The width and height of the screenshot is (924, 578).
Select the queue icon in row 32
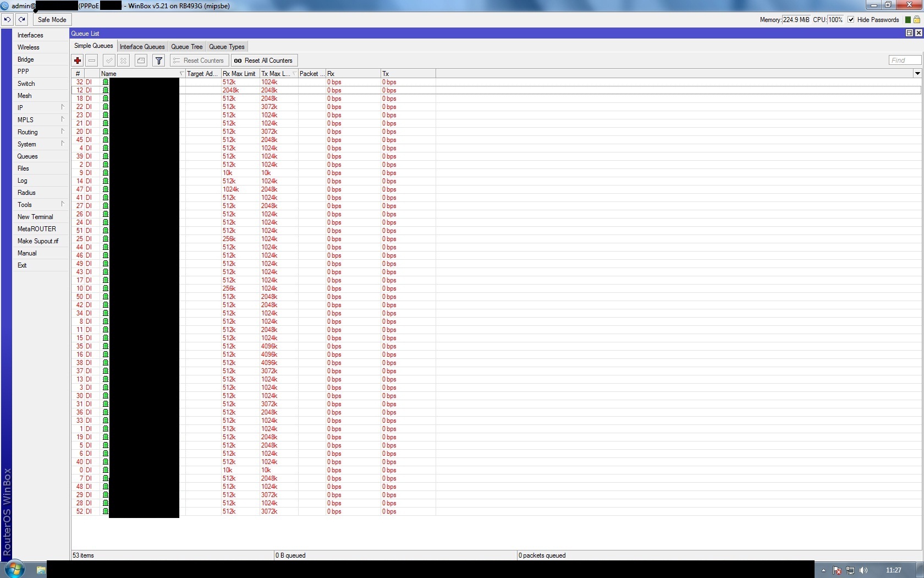click(x=106, y=82)
